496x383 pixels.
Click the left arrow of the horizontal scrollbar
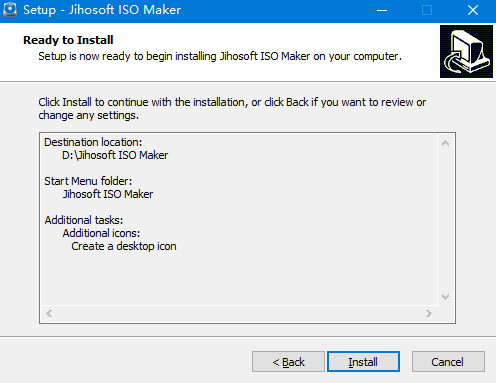click(x=49, y=313)
